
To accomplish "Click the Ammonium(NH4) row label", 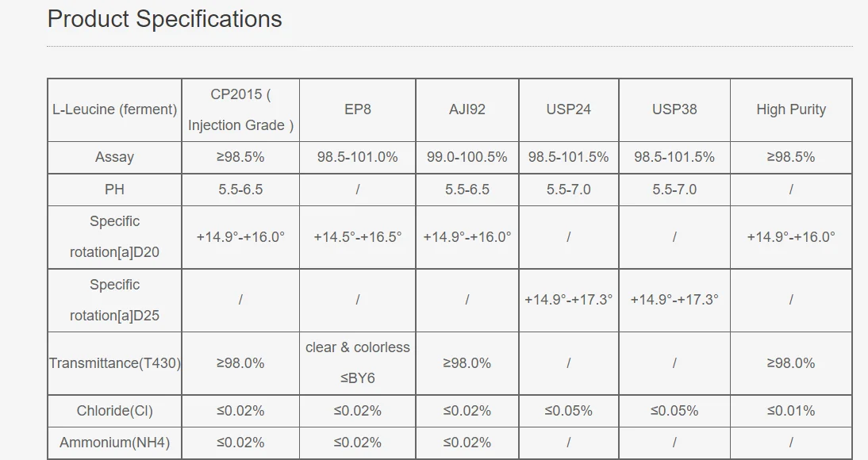I will 114,443.
